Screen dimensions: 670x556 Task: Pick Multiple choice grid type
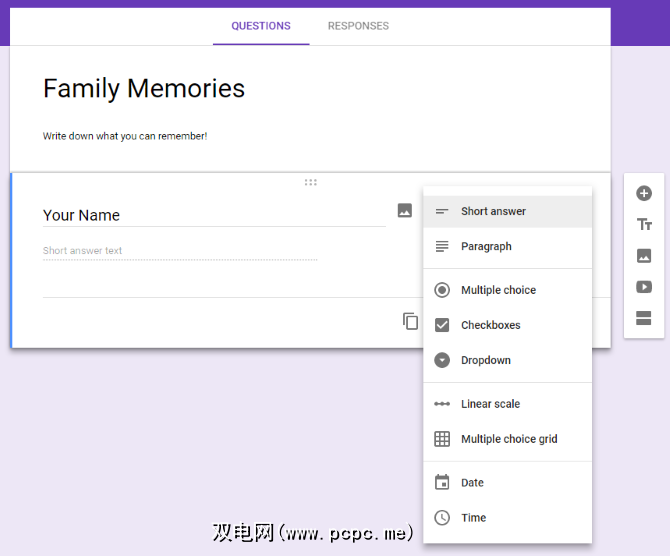click(x=507, y=438)
